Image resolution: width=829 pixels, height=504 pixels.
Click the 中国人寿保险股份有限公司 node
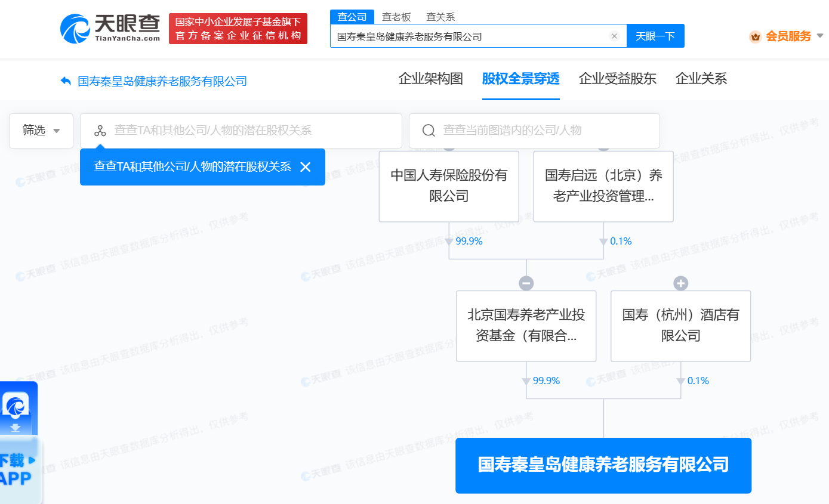pyautogui.click(x=449, y=186)
